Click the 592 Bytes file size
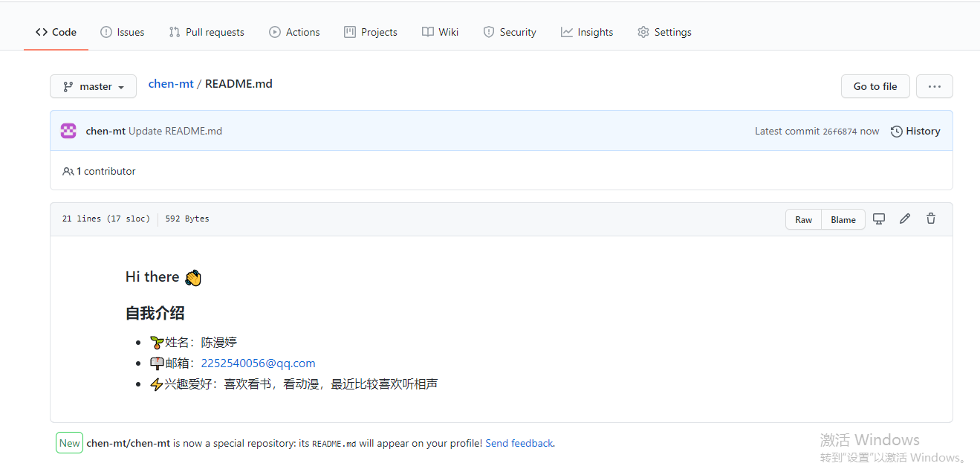 (187, 219)
